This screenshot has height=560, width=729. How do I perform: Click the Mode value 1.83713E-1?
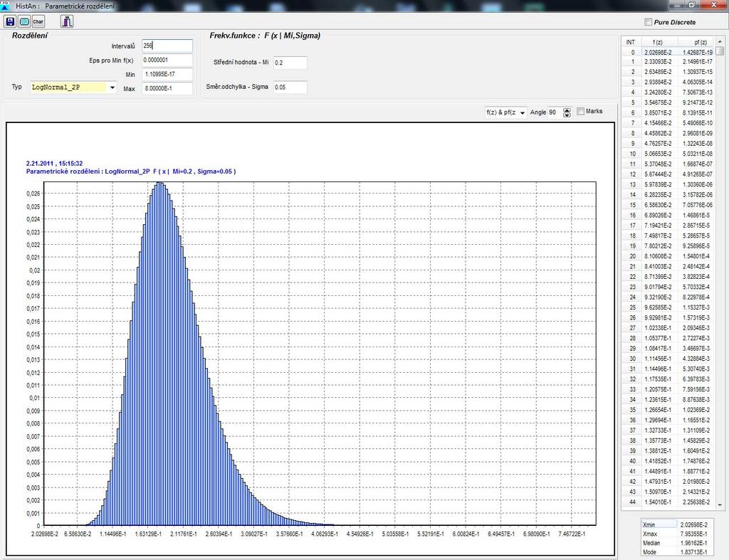click(x=693, y=552)
